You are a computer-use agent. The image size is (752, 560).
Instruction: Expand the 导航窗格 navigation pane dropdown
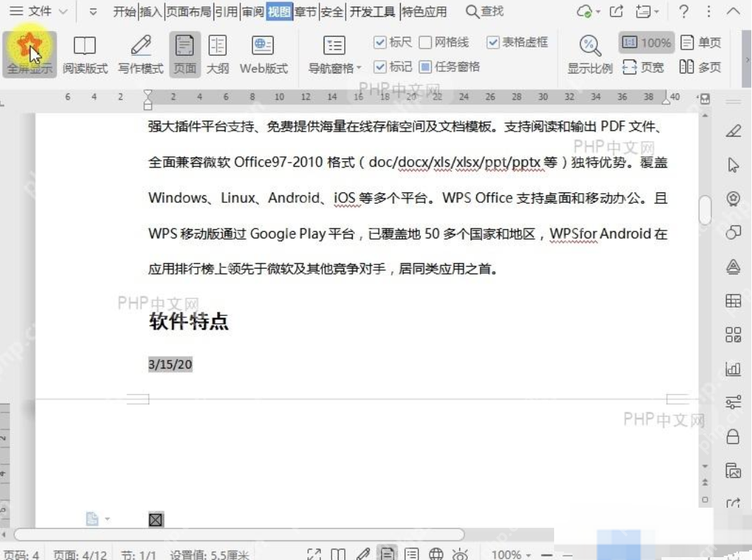[334, 54]
